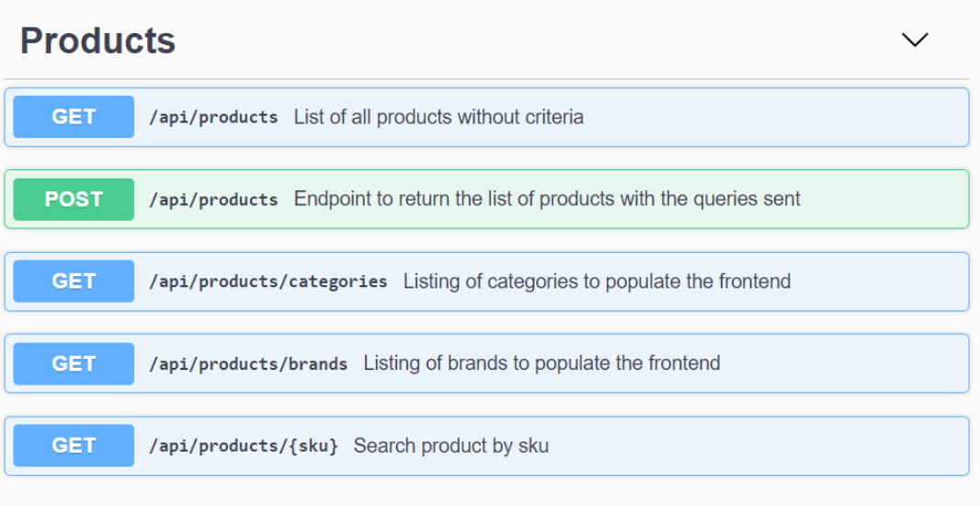Open the /api/products/{sku} path link
The image size is (980, 506).
coord(244,446)
